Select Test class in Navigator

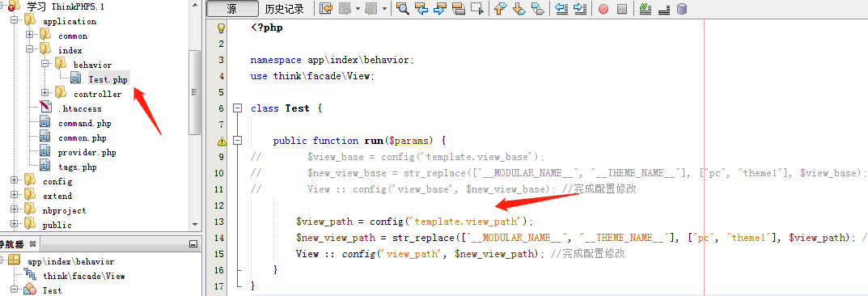pos(52,290)
